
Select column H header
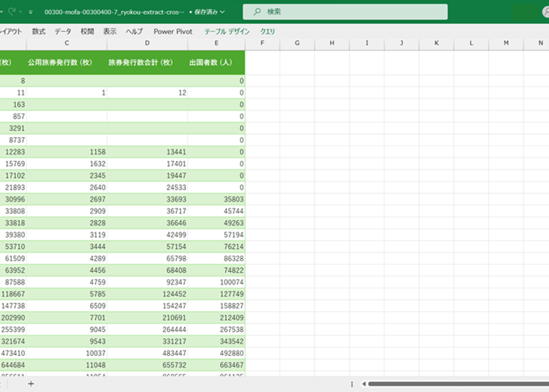[332, 43]
